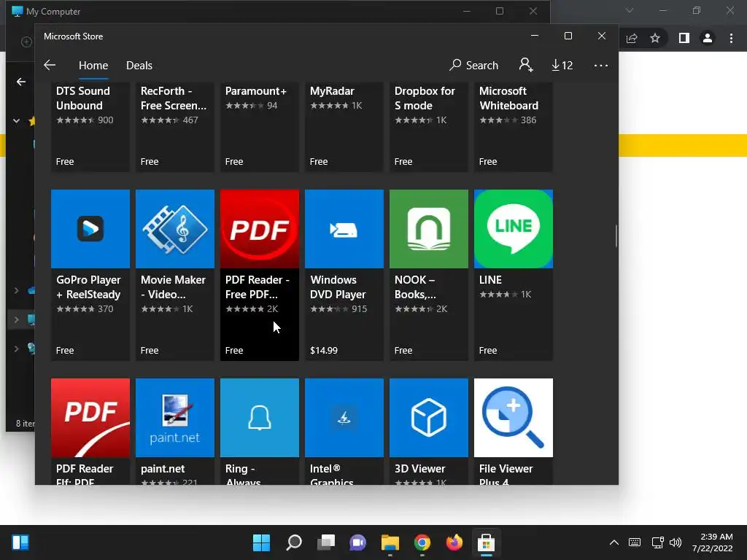Click the Windows Start button
Viewport: 747px width, 560px height.
click(261, 542)
